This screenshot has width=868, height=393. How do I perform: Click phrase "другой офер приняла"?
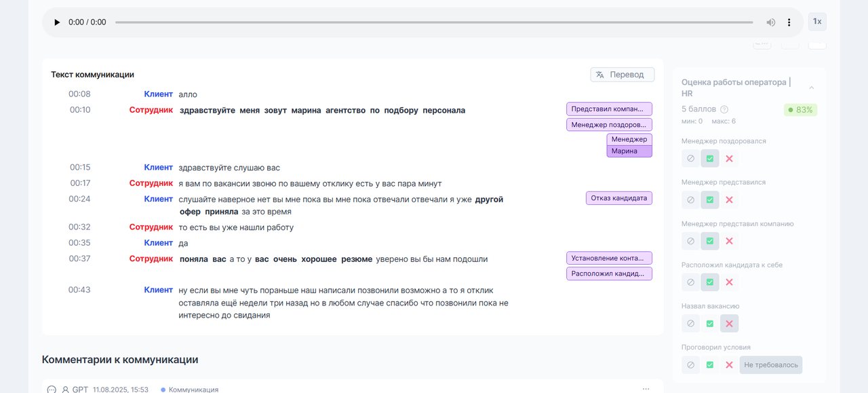click(x=341, y=206)
